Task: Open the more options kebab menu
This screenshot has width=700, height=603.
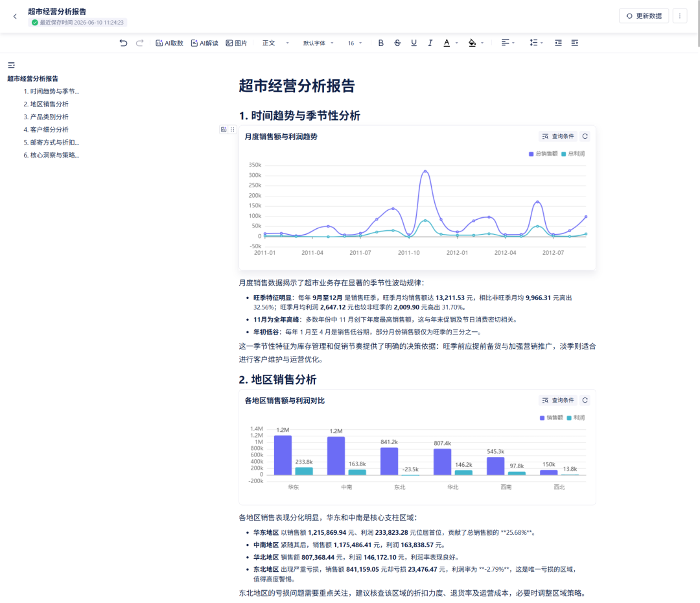Action: (x=680, y=16)
